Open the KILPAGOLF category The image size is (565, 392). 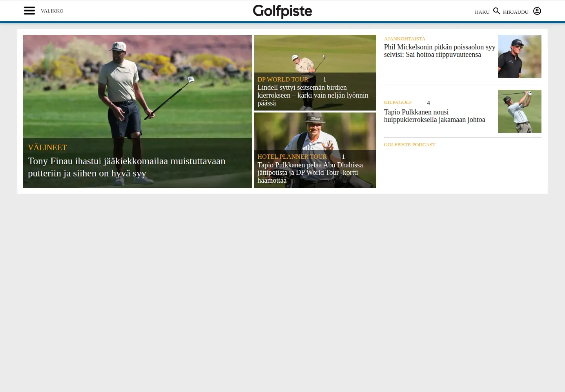(x=398, y=102)
